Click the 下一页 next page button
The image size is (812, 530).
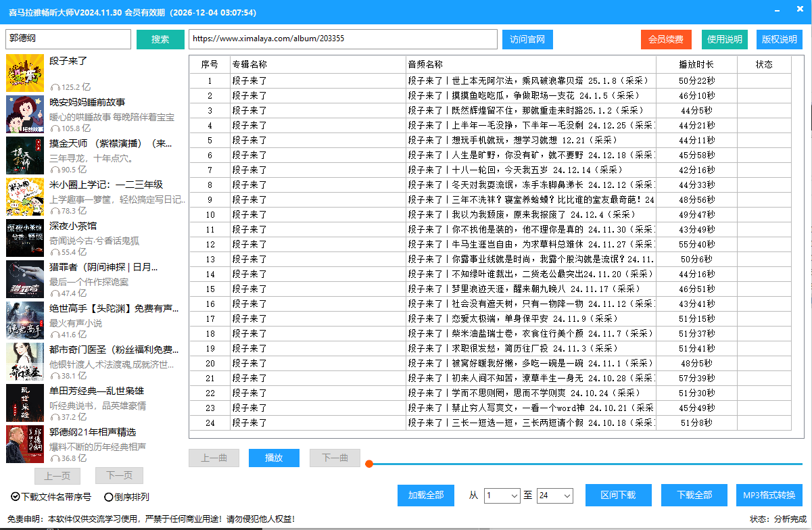point(119,475)
